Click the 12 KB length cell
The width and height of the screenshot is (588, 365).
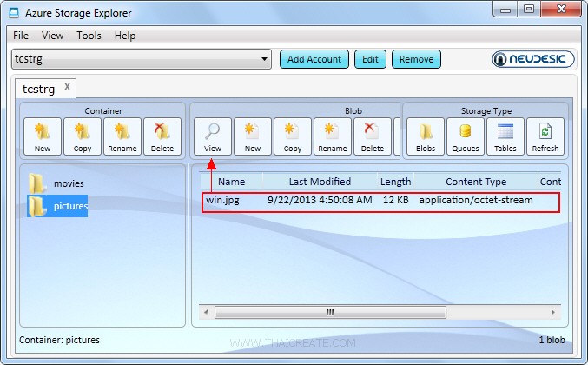click(396, 200)
